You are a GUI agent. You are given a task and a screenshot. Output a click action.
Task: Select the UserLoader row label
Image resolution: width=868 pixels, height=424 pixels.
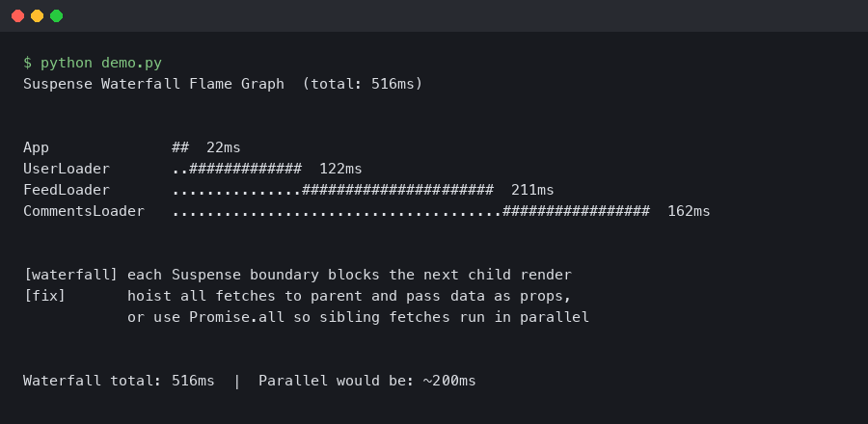(x=67, y=169)
